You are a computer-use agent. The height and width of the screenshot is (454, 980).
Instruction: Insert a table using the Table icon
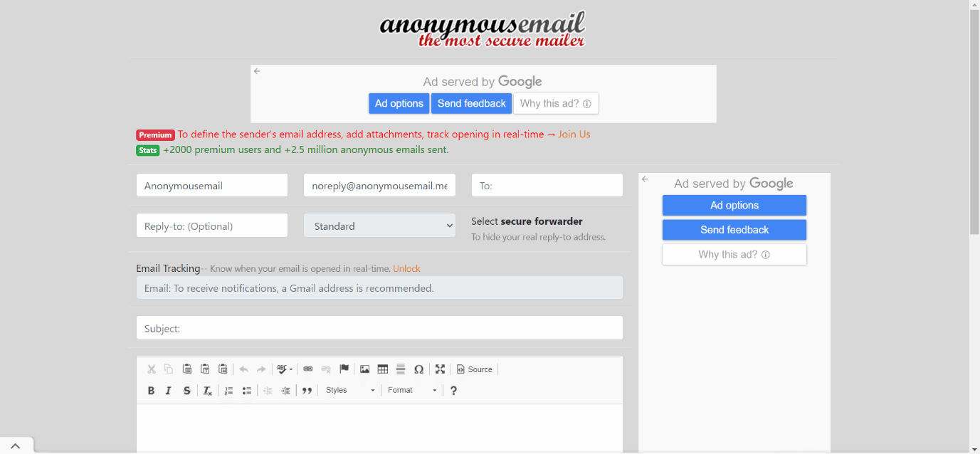383,369
